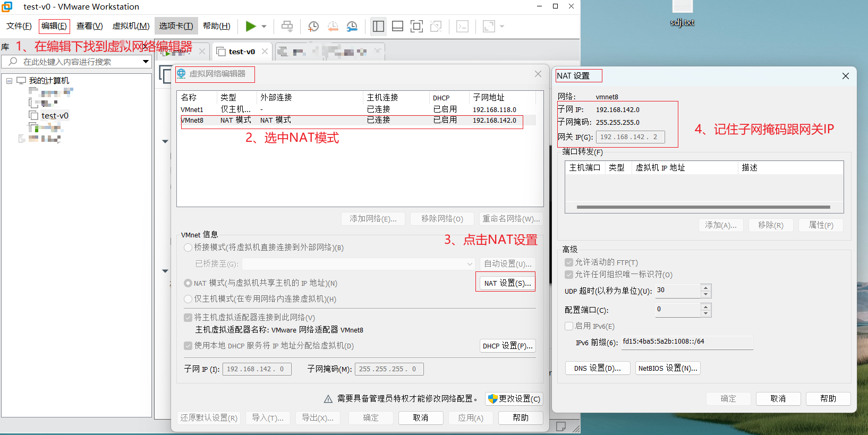
Task: Click the 网关 IP input field
Action: [x=630, y=137]
